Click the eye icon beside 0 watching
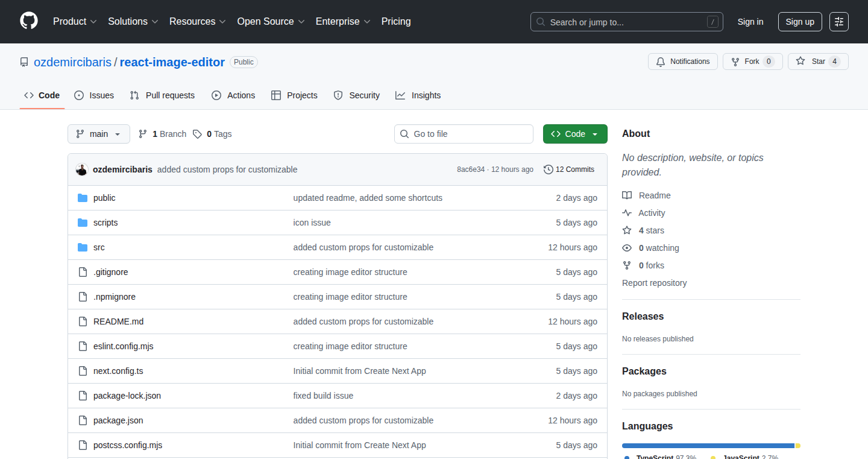The width and height of the screenshot is (868, 459). [x=627, y=248]
